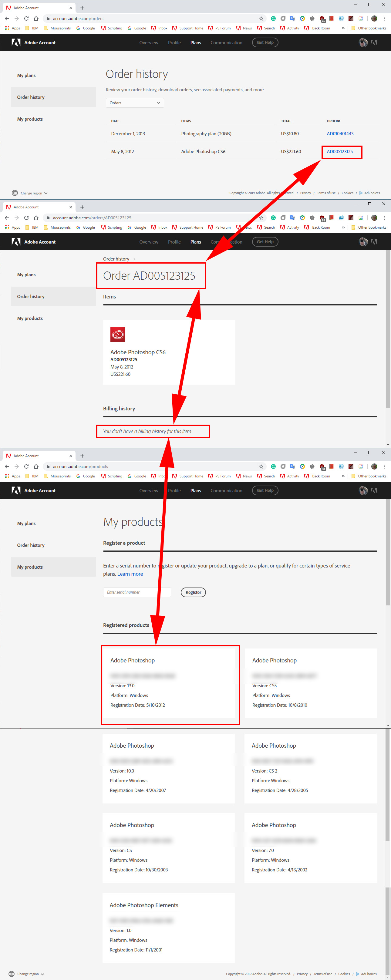Select Plans tab in the Order AD005123125 window

(195, 242)
